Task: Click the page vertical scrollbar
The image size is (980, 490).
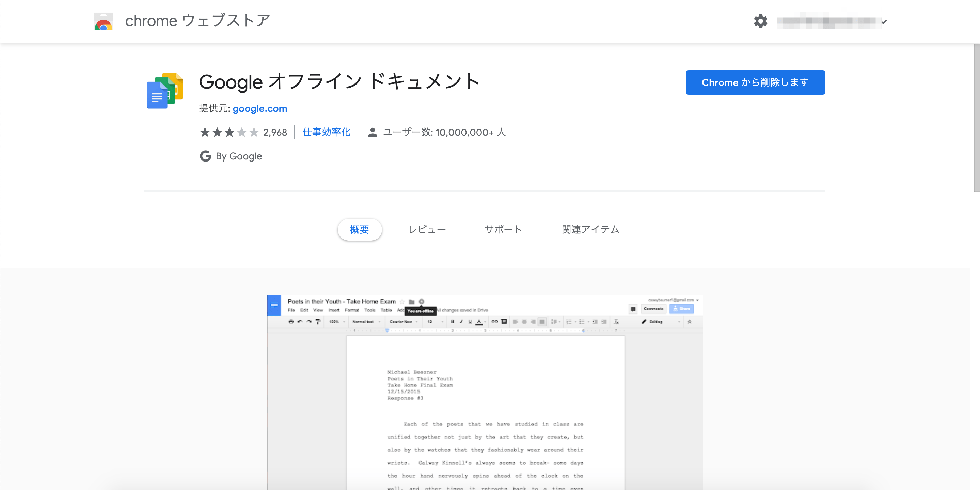Action: pyautogui.click(x=976, y=118)
